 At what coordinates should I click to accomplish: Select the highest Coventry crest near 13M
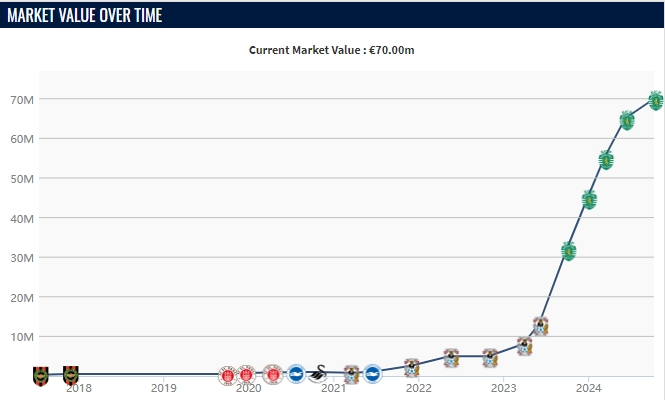(540, 325)
